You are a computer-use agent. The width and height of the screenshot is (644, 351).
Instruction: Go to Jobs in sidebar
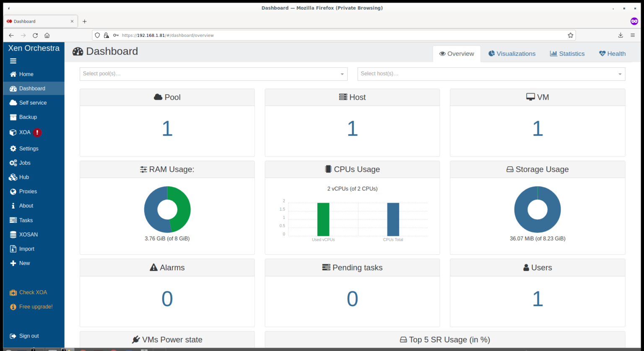click(24, 163)
